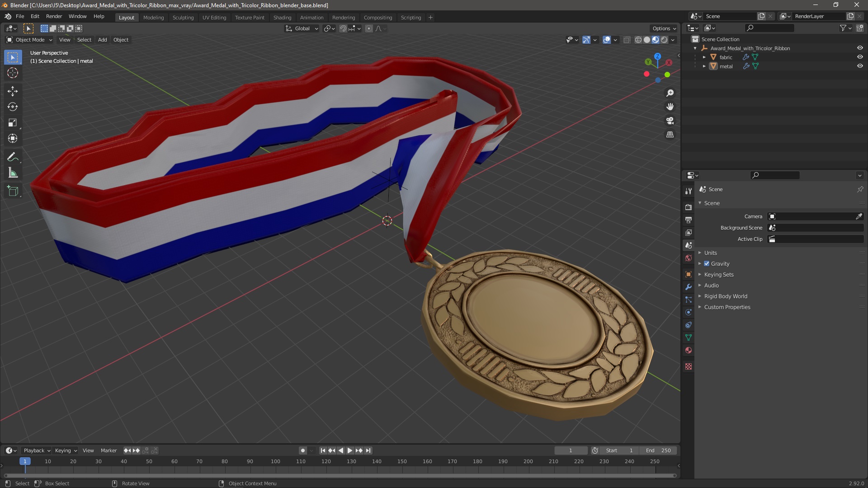Switch to the UV Editing workspace tab
Viewport: 868px width, 488px height.
[x=214, y=18]
